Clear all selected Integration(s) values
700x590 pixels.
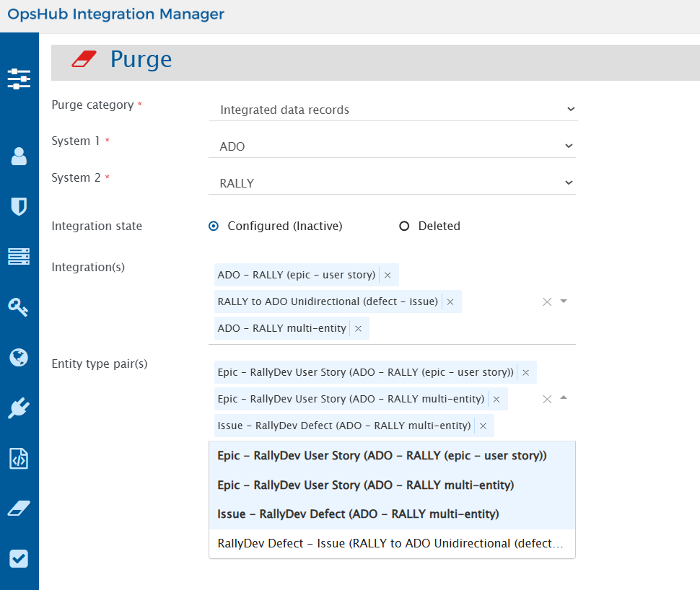tap(547, 301)
